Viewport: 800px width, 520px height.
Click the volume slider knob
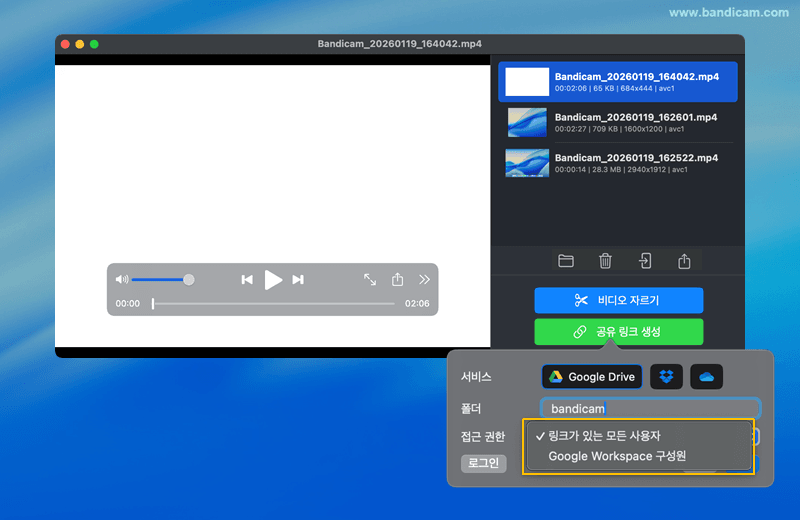pos(189,280)
